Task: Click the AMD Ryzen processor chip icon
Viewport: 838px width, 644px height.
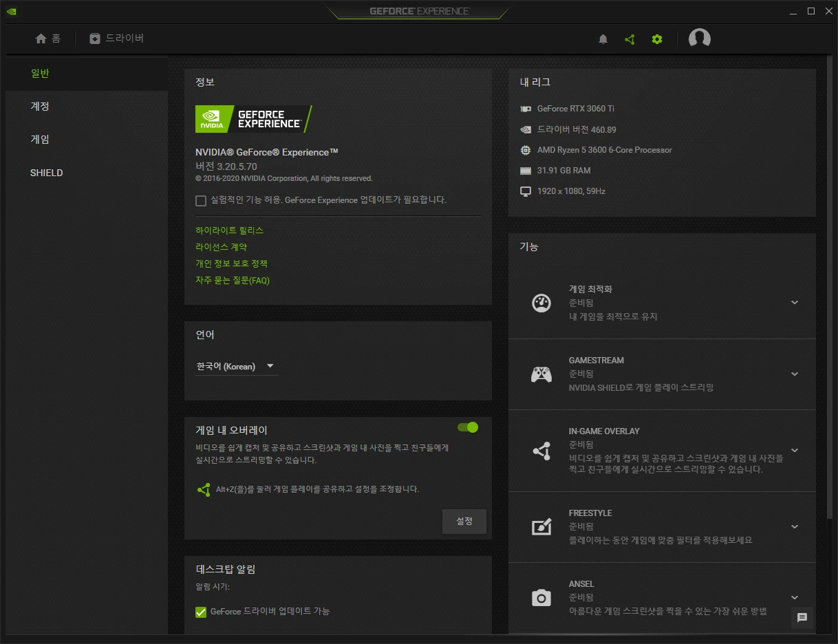Action: point(526,150)
